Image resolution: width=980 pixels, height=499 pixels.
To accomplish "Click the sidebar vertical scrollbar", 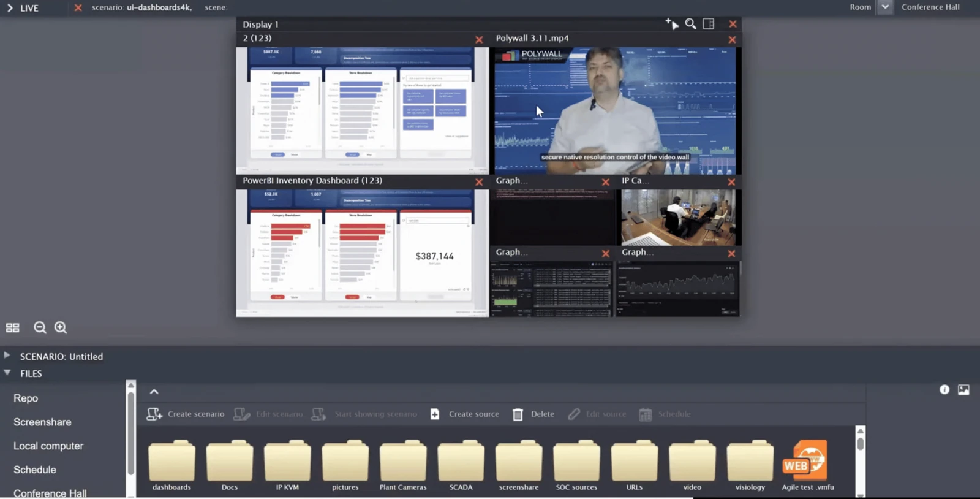I will [130, 432].
